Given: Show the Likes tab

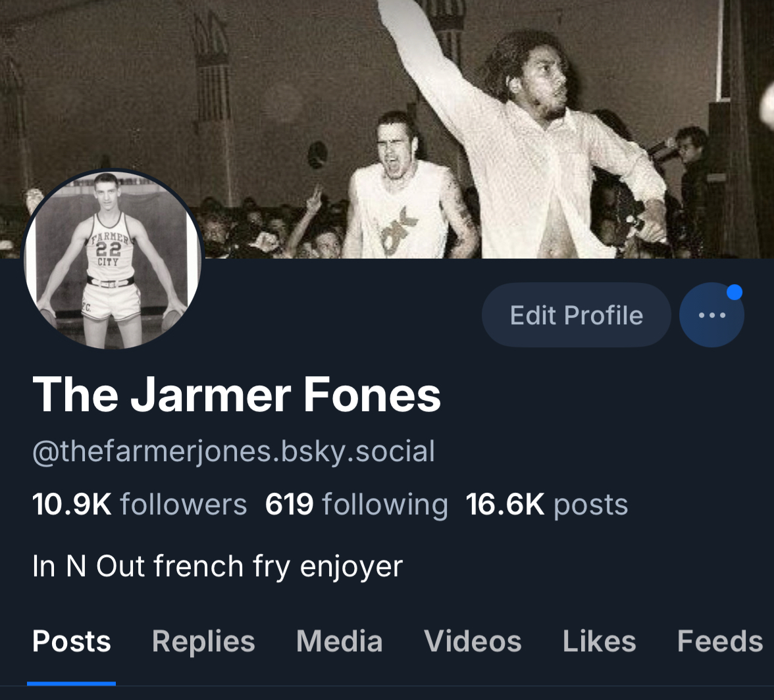Looking at the screenshot, I should click(x=599, y=641).
